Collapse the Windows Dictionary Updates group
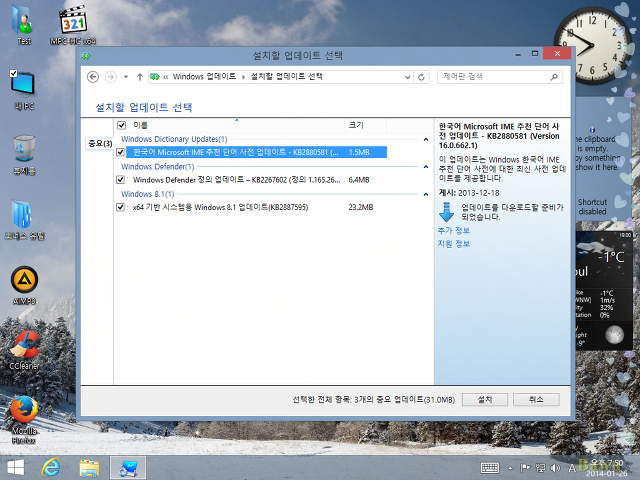The image size is (640, 480). (x=426, y=139)
